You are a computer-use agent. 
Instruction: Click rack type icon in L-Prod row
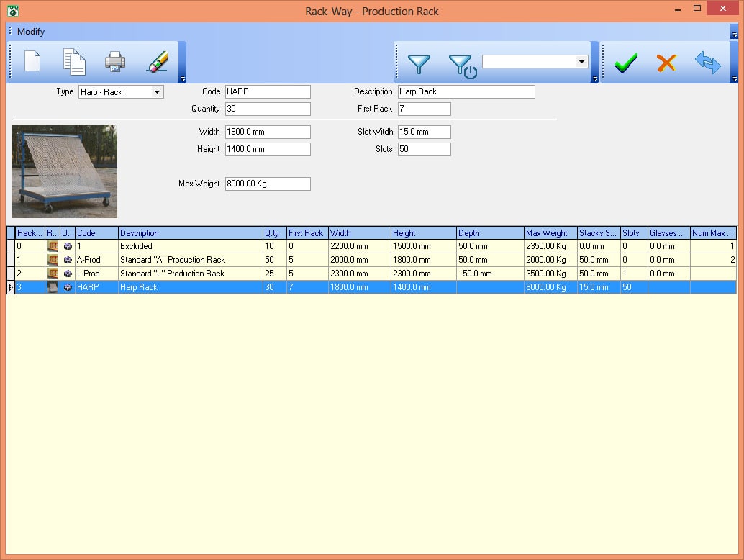pyautogui.click(x=53, y=274)
